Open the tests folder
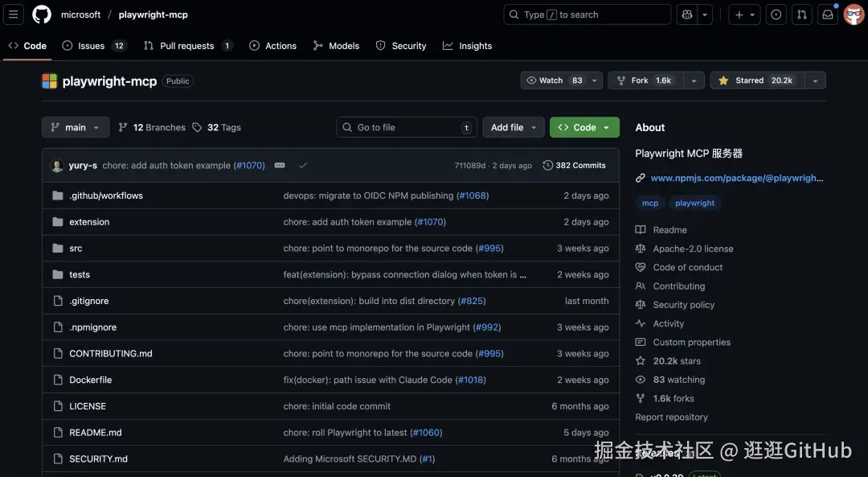868x477 pixels. [79, 275]
